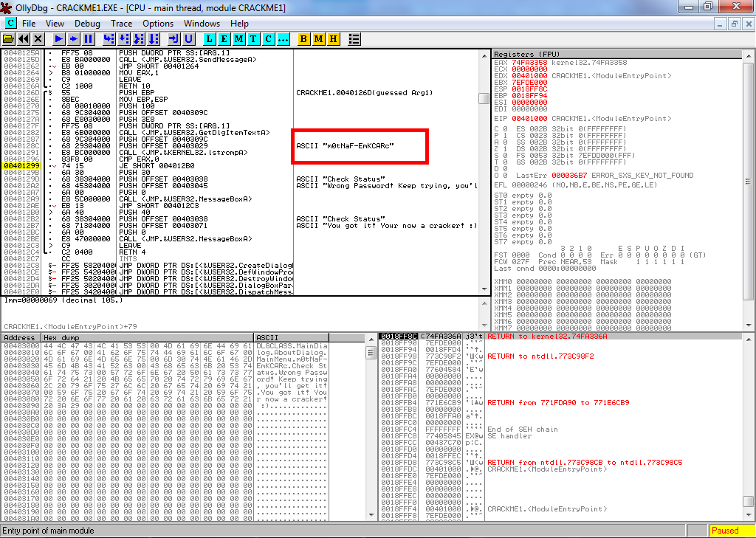This screenshot has height=538, width=756.
Task: Pause execution using the pause icon
Action: point(88,38)
